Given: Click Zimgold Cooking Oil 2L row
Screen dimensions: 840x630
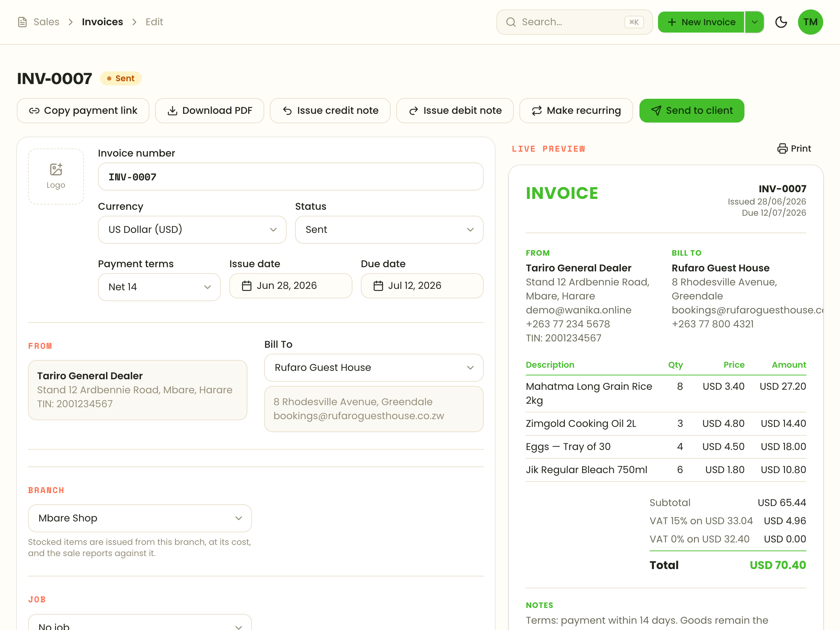Looking at the screenshot, I should pyautogui.click(x=666, y=423).
